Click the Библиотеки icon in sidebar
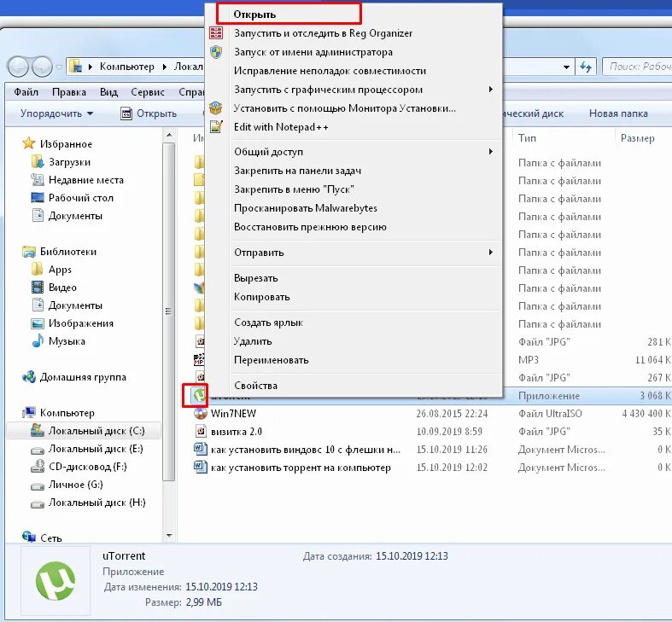 click(29, 252)
